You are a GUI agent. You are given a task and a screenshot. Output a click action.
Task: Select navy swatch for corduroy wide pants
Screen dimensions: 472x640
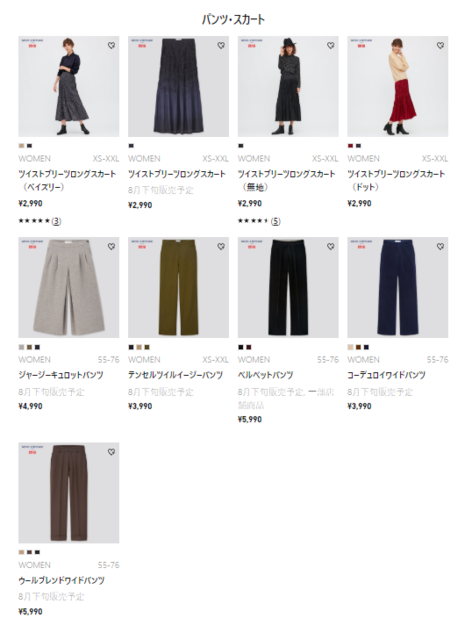(x=366, y=347)
